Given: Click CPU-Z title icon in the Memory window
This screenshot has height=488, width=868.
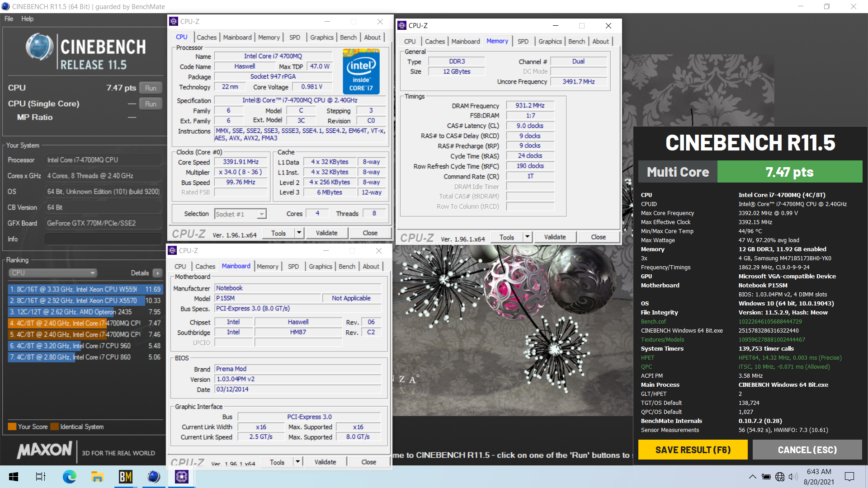Looking at the screenshot, I should coord(402,26).
